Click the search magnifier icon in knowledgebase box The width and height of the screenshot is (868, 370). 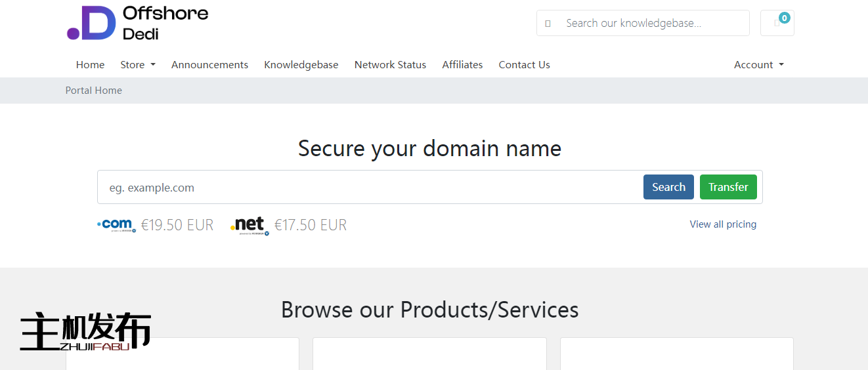[x=548, y=24]
